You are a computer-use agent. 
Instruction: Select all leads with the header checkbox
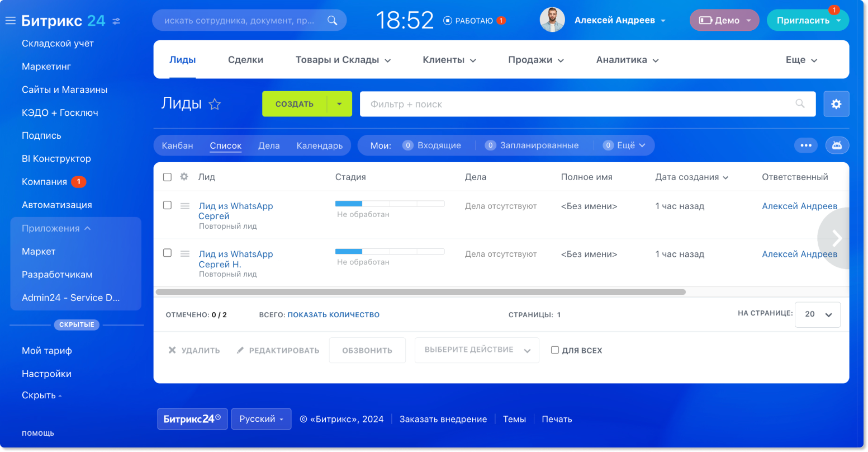click(167, 177)
